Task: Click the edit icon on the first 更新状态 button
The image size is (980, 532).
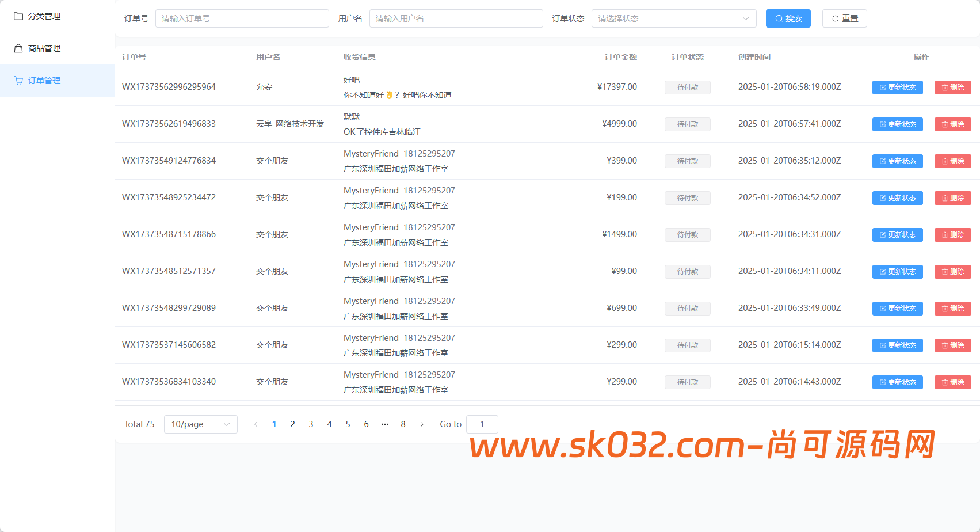Action: [882, 88]
